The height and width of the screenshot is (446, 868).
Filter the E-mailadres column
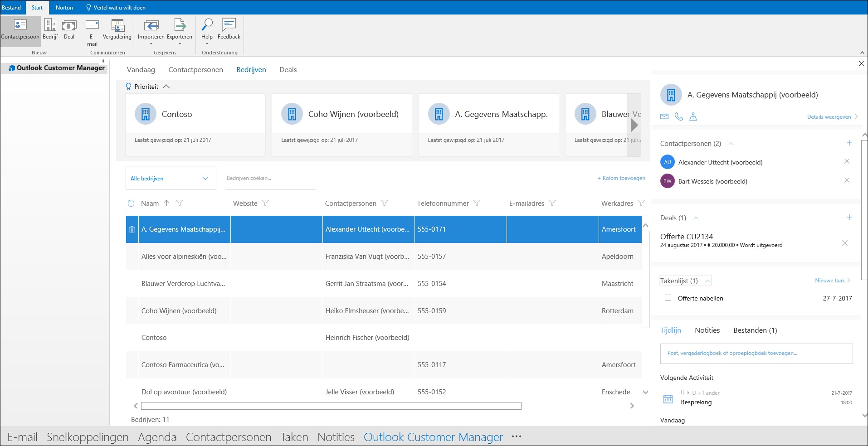pos(552,203)
